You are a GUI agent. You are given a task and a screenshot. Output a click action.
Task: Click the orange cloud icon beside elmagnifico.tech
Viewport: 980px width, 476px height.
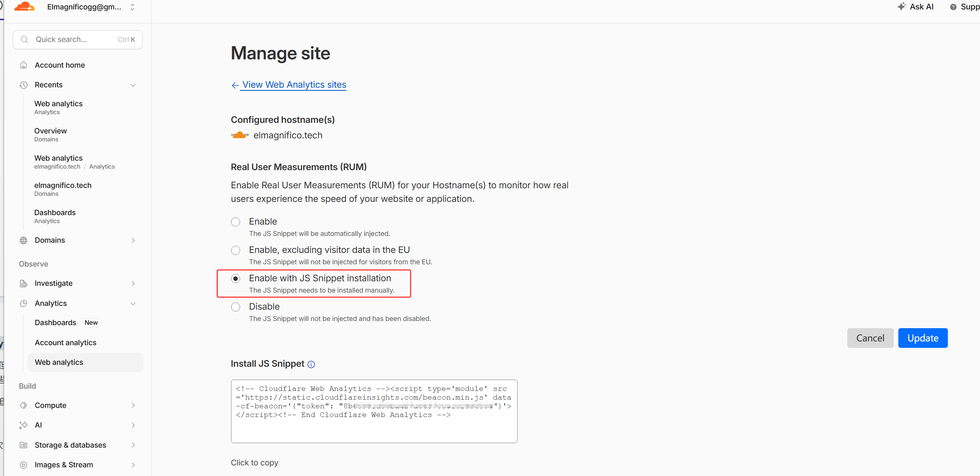coord(240,135)
